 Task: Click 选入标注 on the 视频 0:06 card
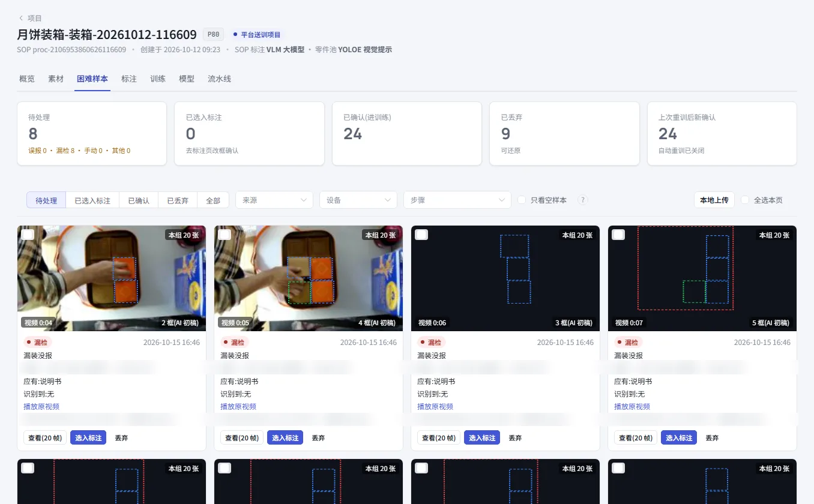(x=482, y=438)
